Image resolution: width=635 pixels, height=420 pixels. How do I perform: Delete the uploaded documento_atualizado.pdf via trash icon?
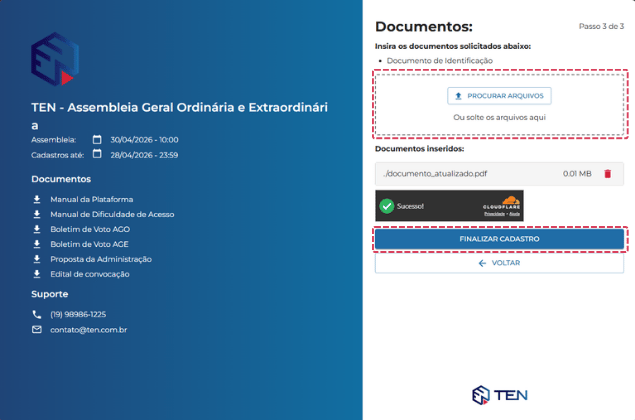pos(607,174)
